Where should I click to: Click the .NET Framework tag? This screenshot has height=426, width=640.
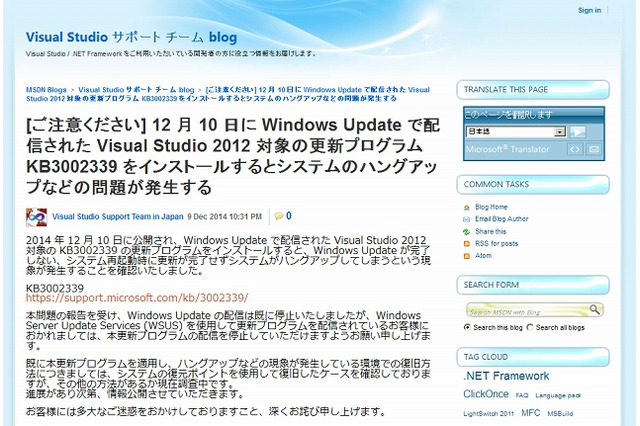coord(506,376)
